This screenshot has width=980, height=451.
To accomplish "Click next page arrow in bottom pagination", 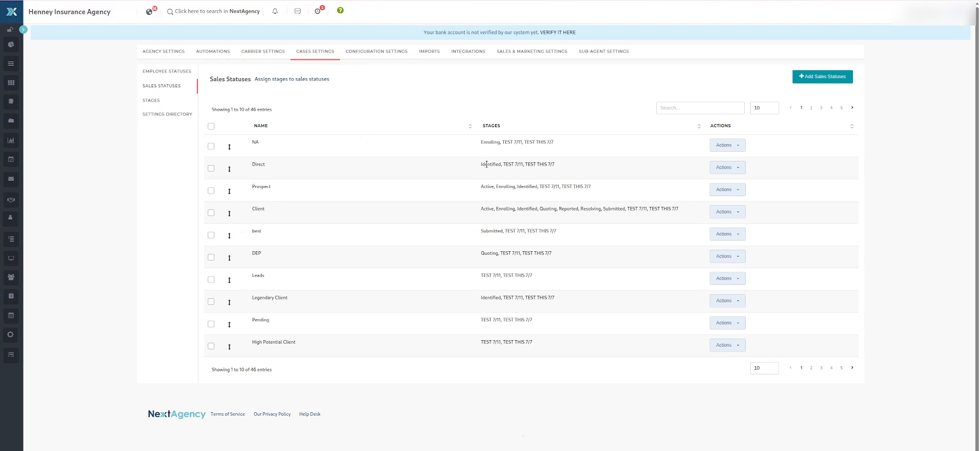I will click(852, 368).
